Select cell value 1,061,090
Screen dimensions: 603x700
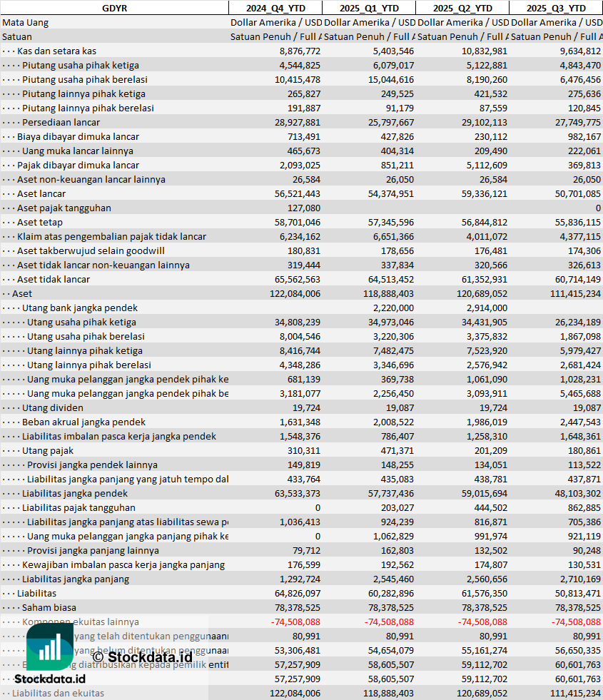coord(487,380)
